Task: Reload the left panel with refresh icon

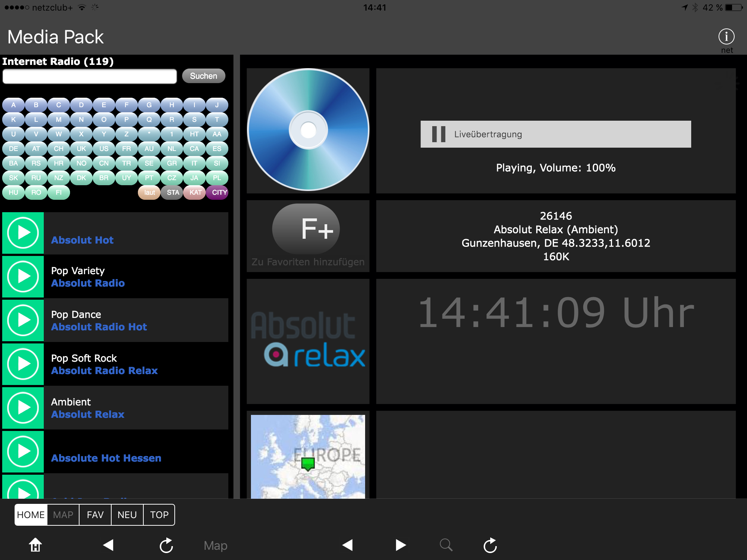Action: (x=166, y=545)
